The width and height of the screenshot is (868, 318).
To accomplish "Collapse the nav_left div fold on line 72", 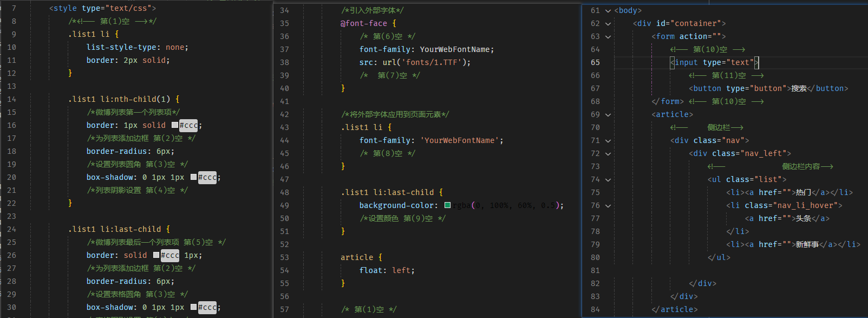I will [608, 153].
